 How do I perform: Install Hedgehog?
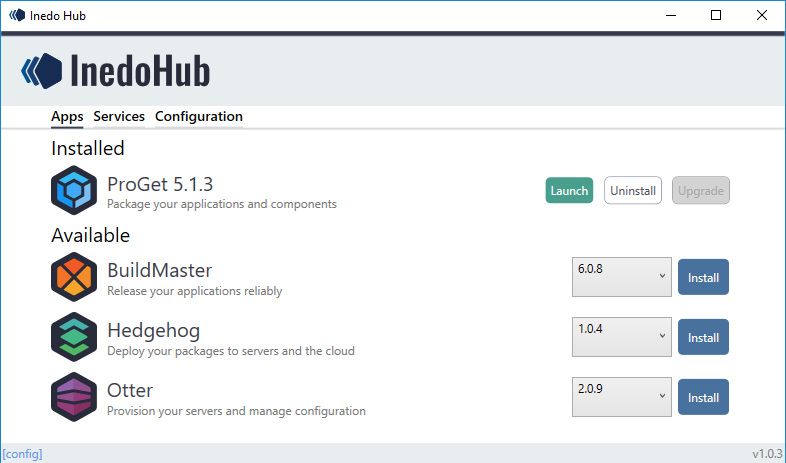click(703, 337)
